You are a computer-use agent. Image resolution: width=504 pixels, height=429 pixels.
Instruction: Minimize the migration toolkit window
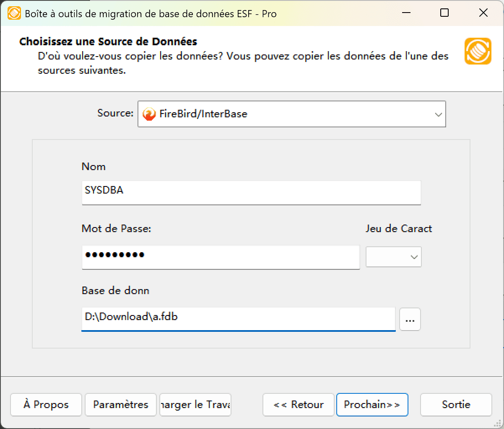tap(405, 13)
